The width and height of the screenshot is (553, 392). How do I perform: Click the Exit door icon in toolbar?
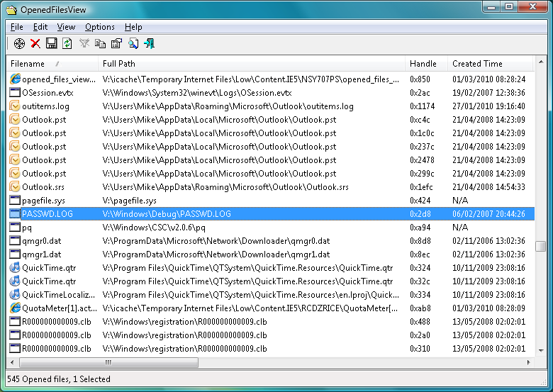(150, 44)
